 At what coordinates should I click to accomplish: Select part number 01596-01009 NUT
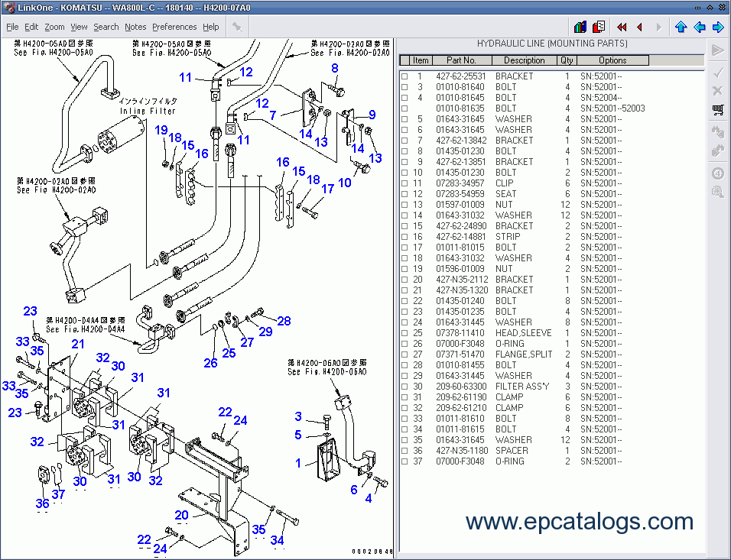point(460,269)
